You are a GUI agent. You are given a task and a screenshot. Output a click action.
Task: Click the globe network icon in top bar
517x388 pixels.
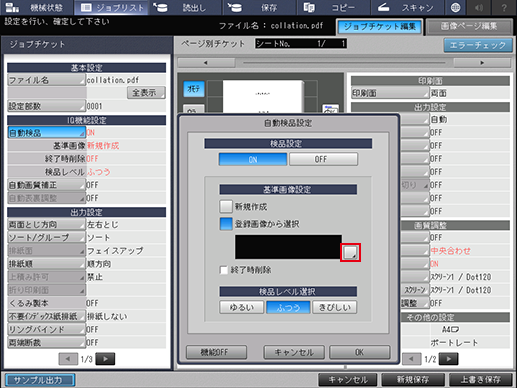click(455, 7)
